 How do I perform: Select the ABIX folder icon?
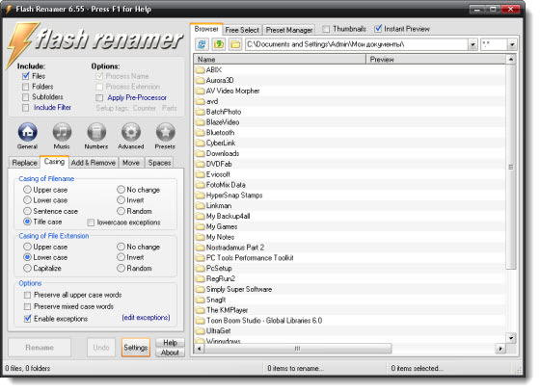tap(201, 70)
